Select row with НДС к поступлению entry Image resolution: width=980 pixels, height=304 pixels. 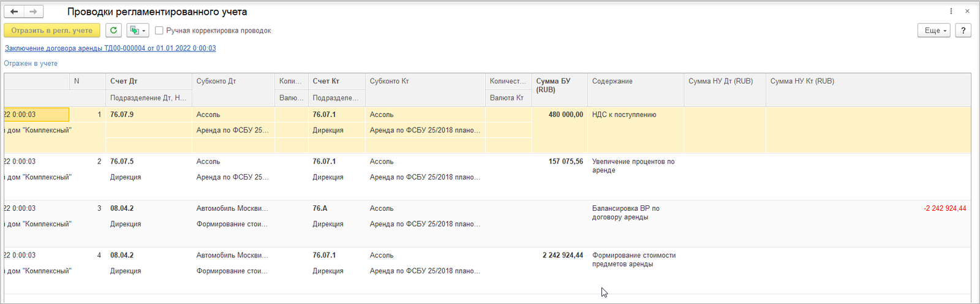(488, 130)
